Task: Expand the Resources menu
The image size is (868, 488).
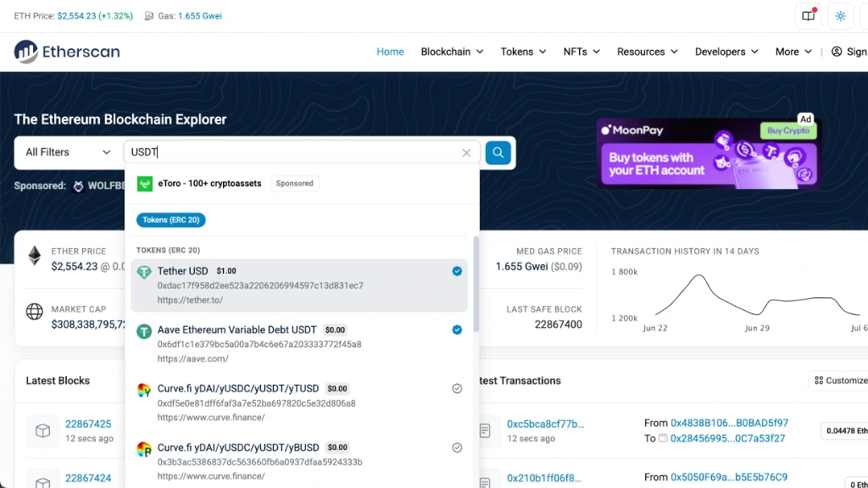Action: pos(647,52)
